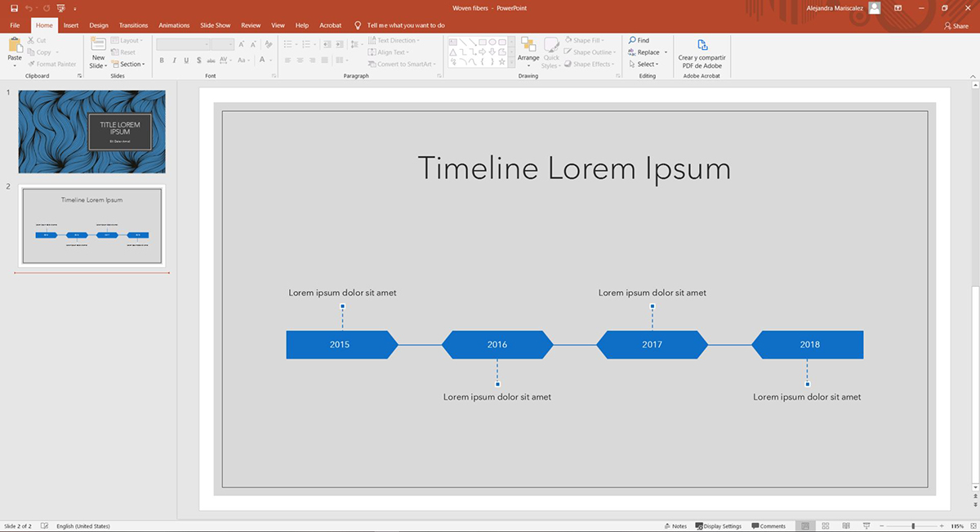Click the Slide 2 of 2 indicator
Viewport: 980px width, 532px height.
(18, 526)
